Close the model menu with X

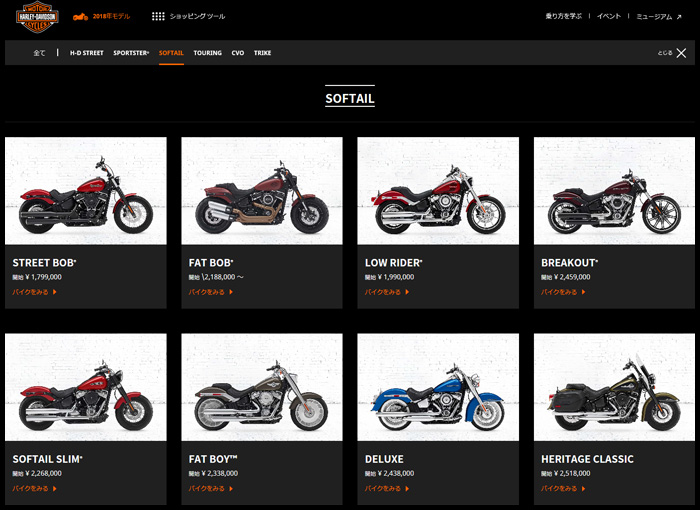pyautogui.click(x=681, y=53)
